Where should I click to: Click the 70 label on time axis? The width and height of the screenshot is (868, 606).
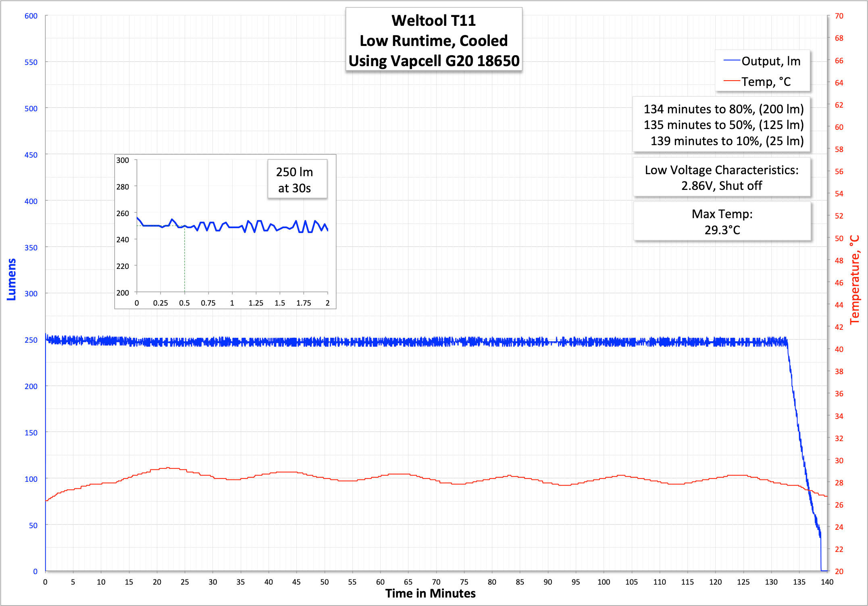point(436,582)
